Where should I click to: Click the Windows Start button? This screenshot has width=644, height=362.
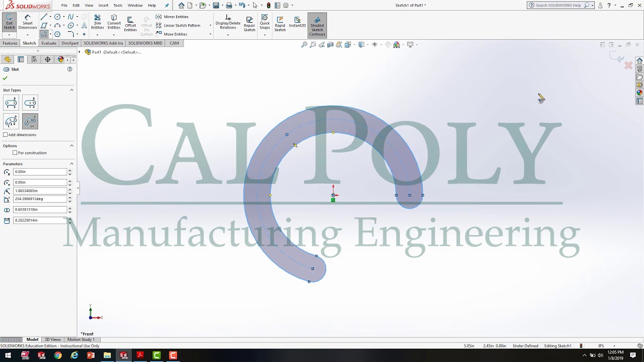pyautogui.click(x=8, y=355)
